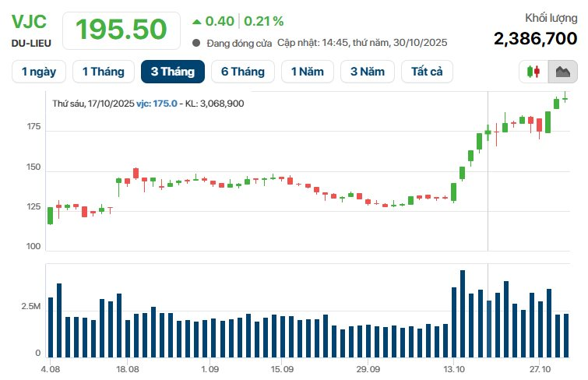Select the 1 Tháng time range
Viewport: 588px width, 380px height.
point(103,72)
